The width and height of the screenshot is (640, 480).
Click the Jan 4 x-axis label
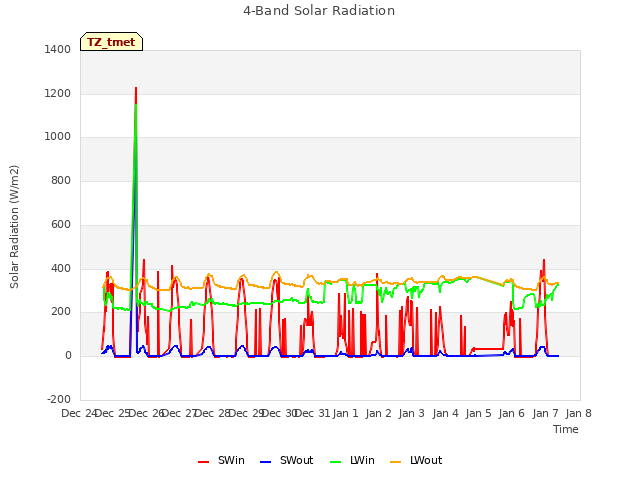click(445, 413)
